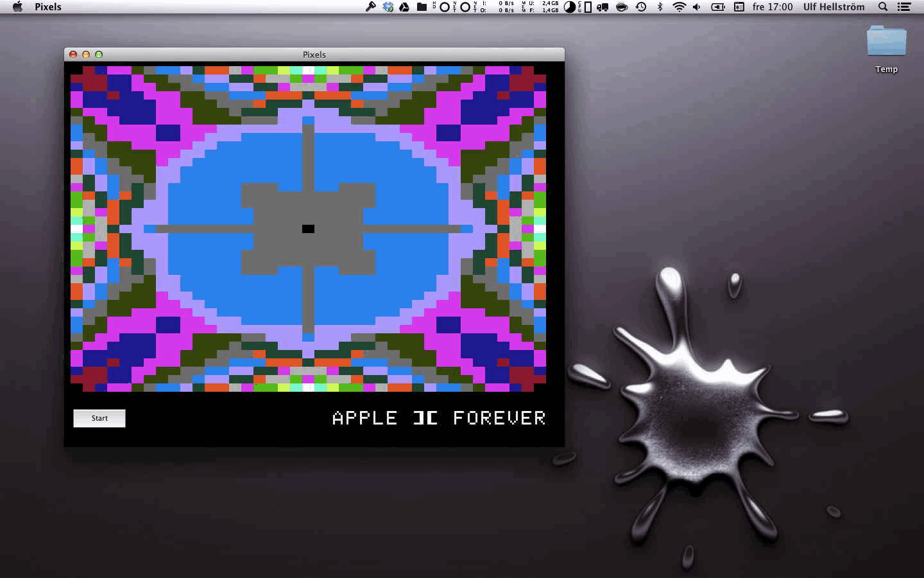Image resolution: width=924 pixels, height=578 pixels.
Task: Open Spotlight search magnifier
Action: (883, 7)
